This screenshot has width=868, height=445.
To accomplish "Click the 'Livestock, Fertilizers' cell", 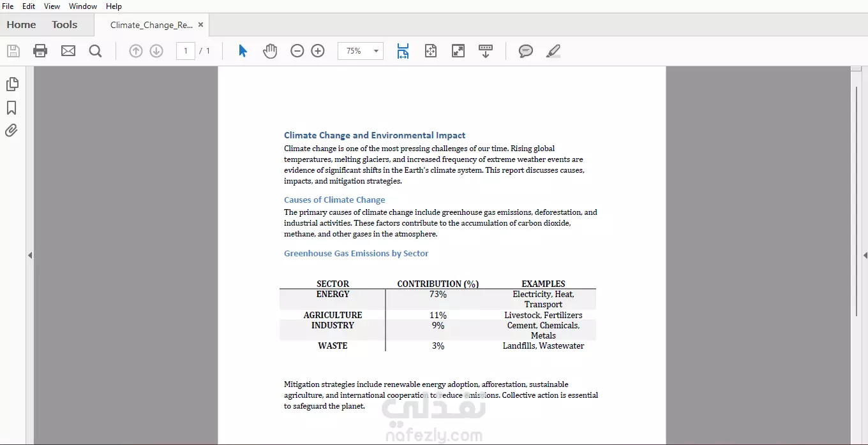I will tap(543, 315).
